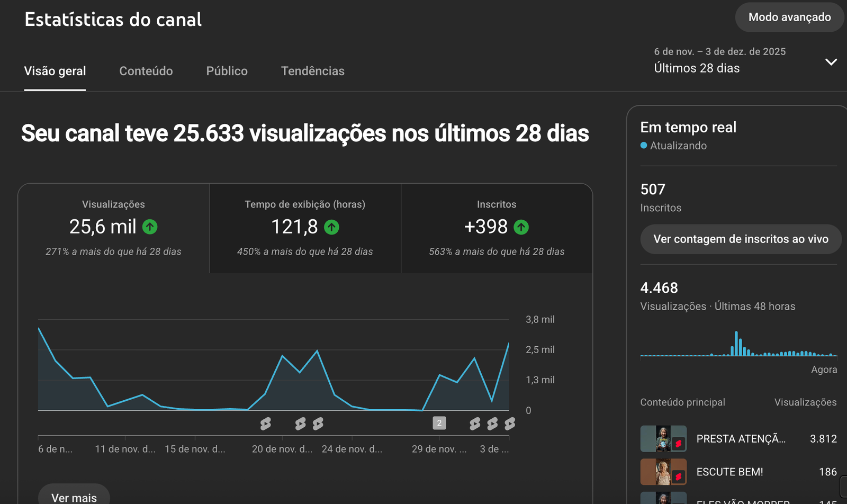
Task: Click the "Estatísticas do canal" page title
Action: (x=113, y=20)
